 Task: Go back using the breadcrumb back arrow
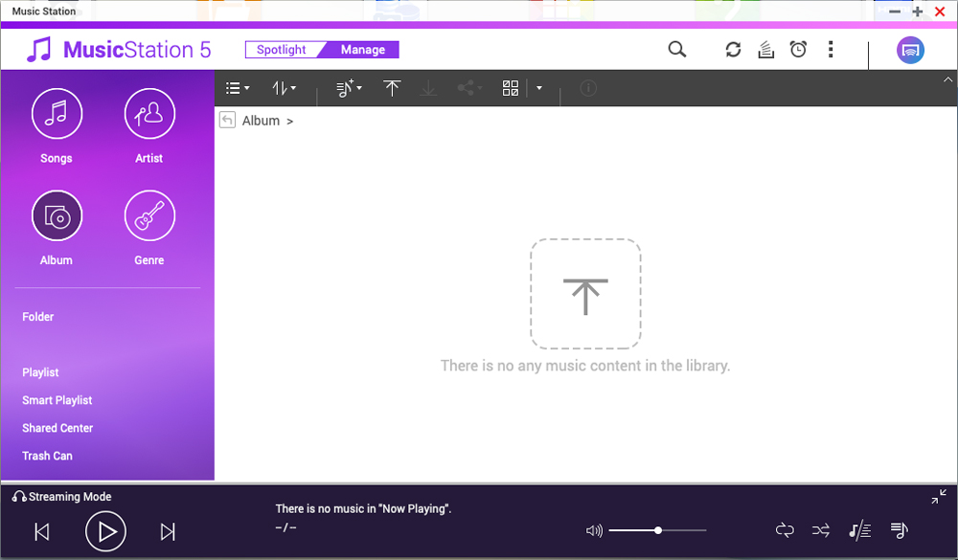tap(227, 121)
